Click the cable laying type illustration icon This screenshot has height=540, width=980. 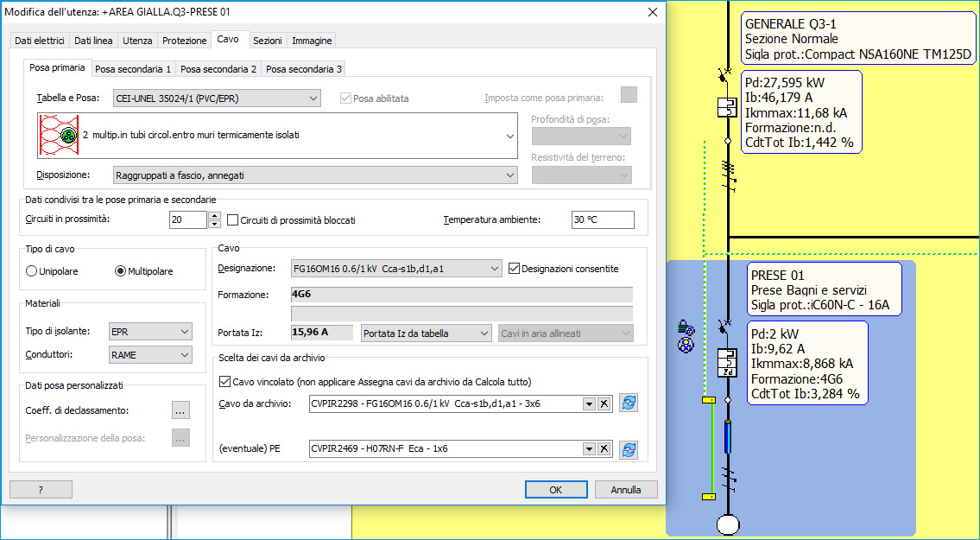tap(58, 135)
